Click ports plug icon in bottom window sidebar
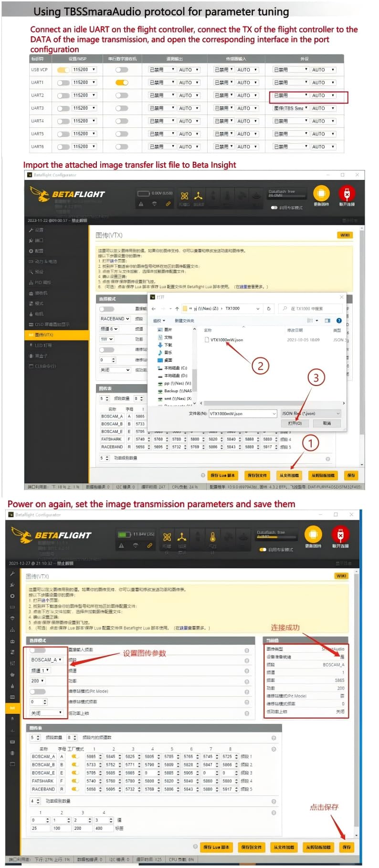379x868 pixels. 12,585
